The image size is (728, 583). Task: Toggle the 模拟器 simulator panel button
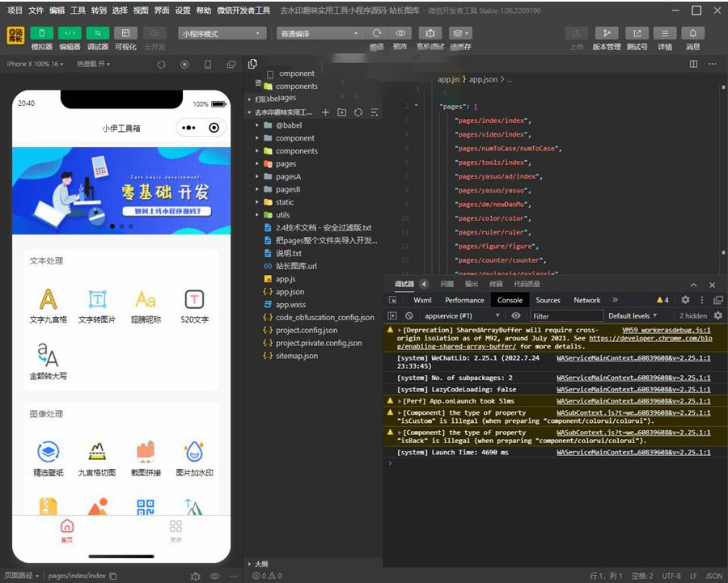pos(41,33)
